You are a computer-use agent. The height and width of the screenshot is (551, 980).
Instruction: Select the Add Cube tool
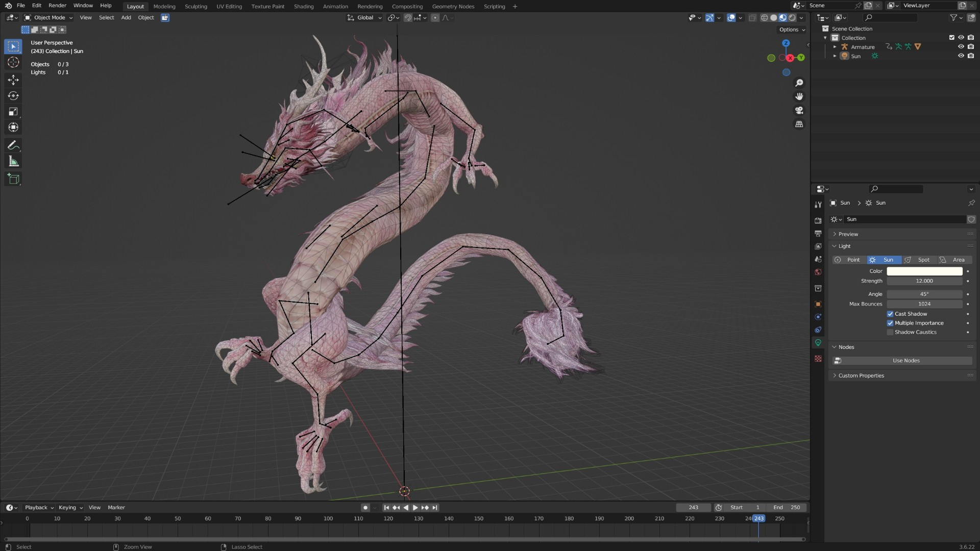tap(13, 179)
